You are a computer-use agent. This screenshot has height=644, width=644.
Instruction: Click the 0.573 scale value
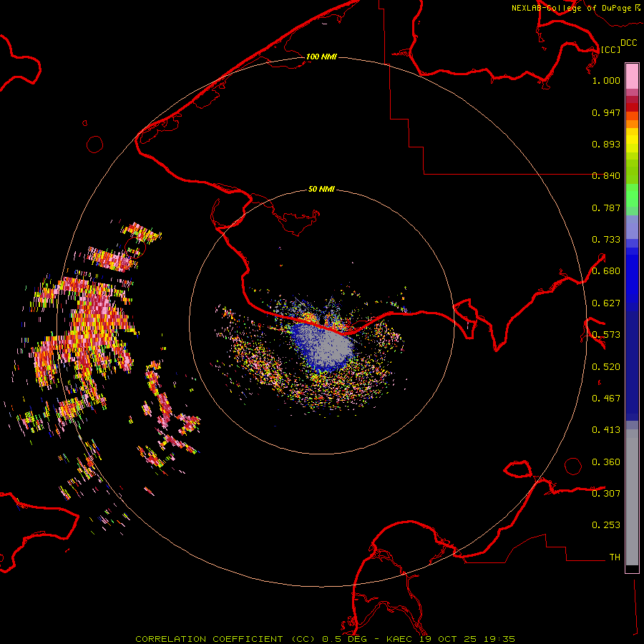(606, 335)
